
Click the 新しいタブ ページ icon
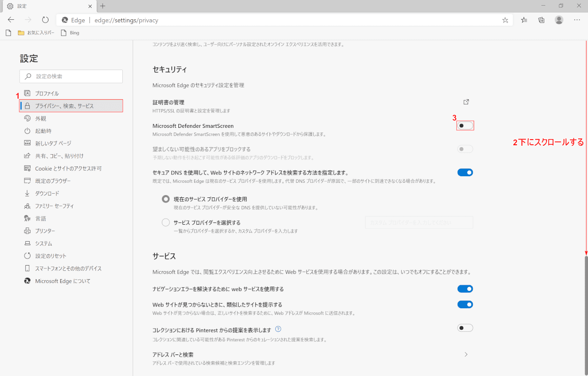tap(27, 143)
